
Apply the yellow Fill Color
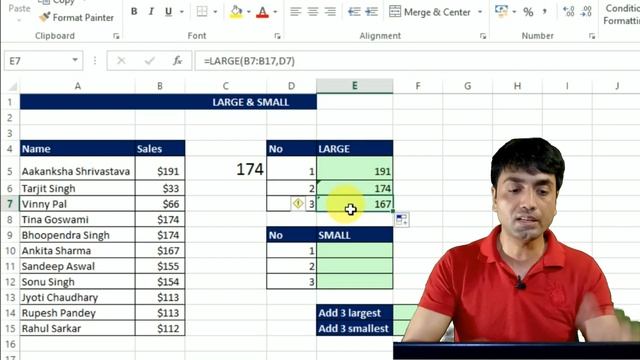coord(236,11)
